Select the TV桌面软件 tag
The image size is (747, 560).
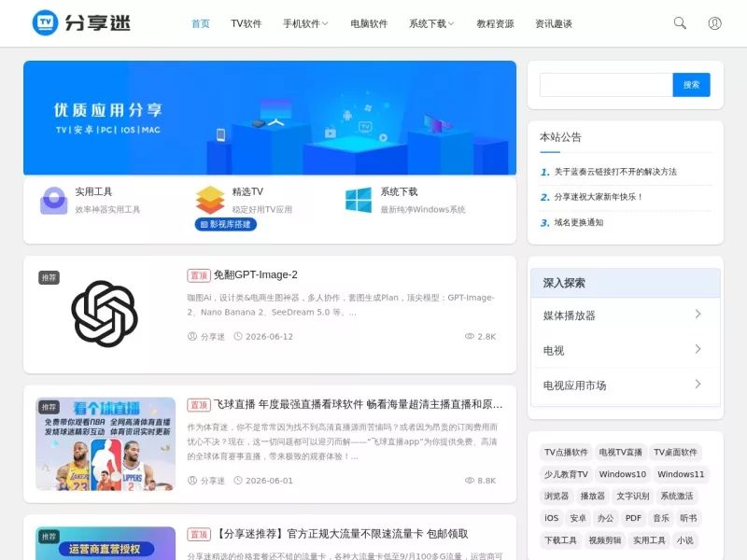(675, 452)
